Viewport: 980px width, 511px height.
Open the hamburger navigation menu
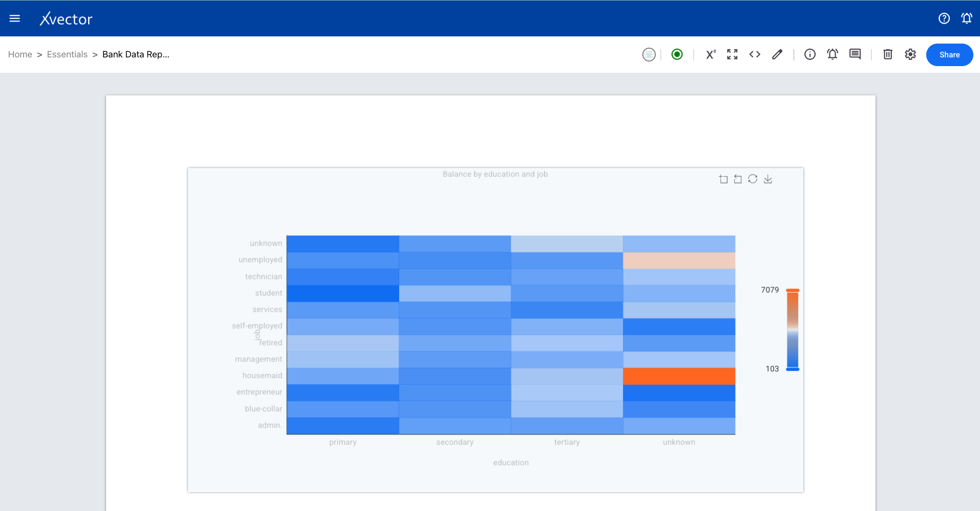click(15, 18)
